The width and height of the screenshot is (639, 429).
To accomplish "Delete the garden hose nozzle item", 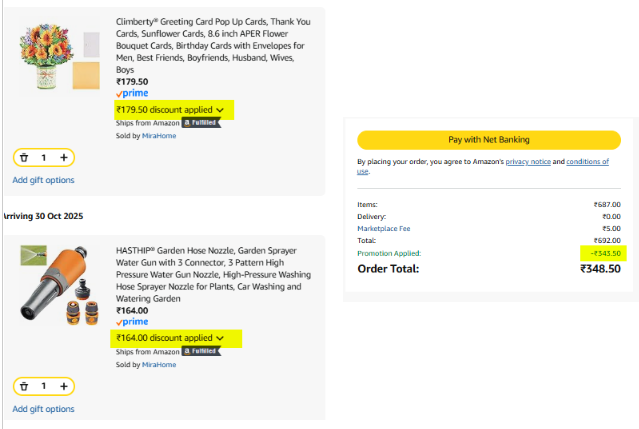I will pyautogui.click(x=24, y=386).
